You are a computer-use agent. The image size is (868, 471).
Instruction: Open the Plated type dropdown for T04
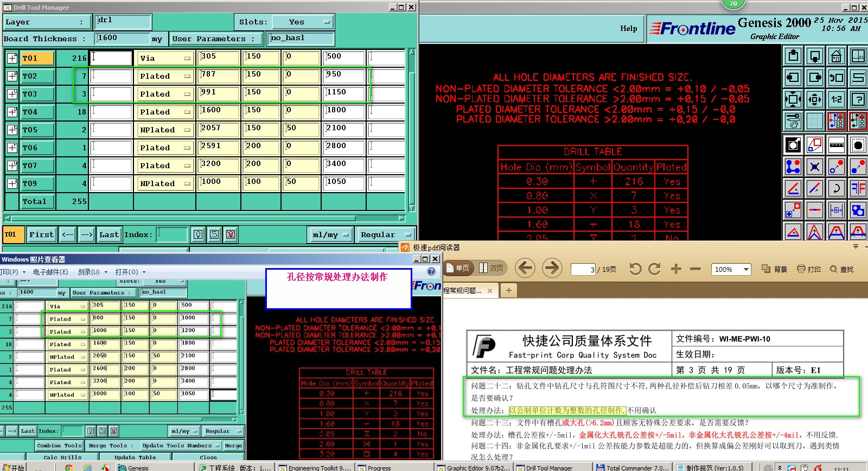(x=165, y=112)
